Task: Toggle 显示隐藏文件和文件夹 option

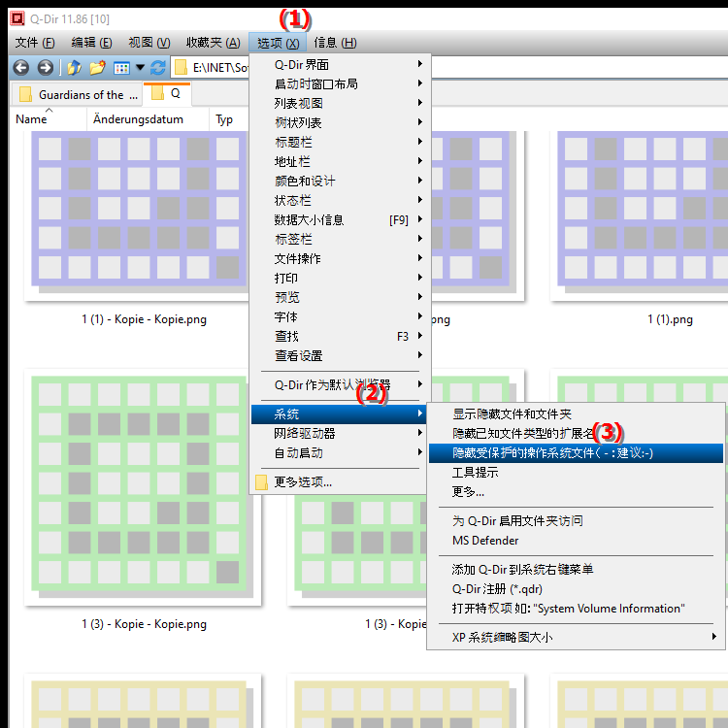Action: (x=576, y=414)
